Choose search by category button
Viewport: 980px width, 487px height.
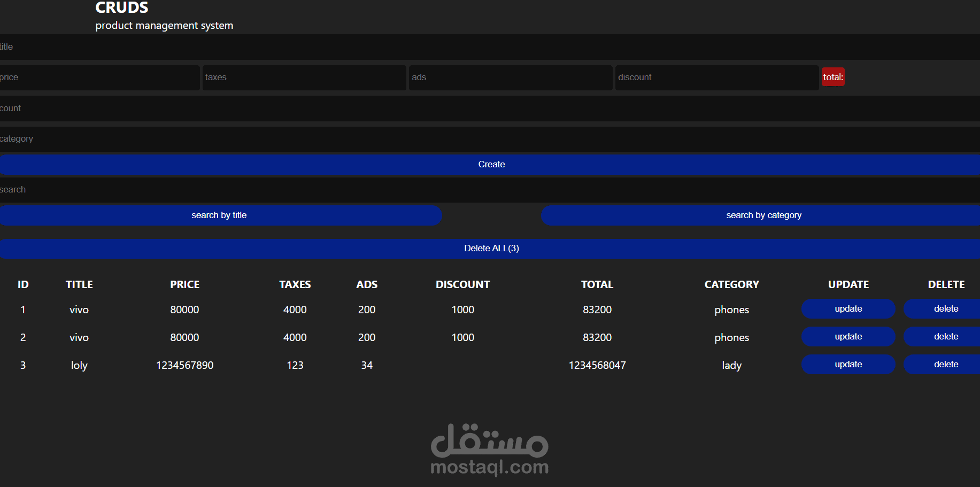[x=761, y=215]
